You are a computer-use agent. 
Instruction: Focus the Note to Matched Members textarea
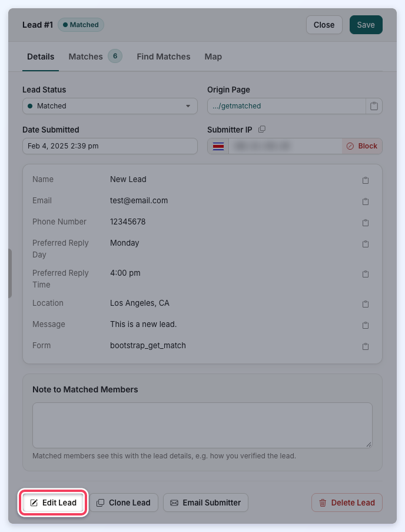tap(203, 425)
